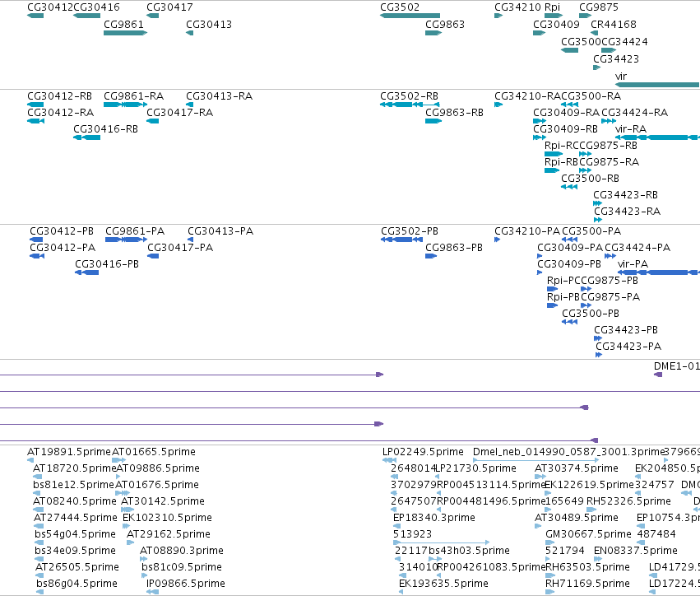Select protein CG30409-PB
This screenshot has width=700, height=596.
tap(569, 264)
